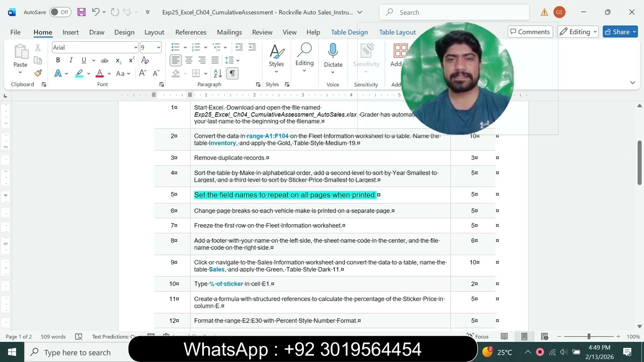The image size is (644, 362).
Task: Open the File menu
Action: click(16, 32)
